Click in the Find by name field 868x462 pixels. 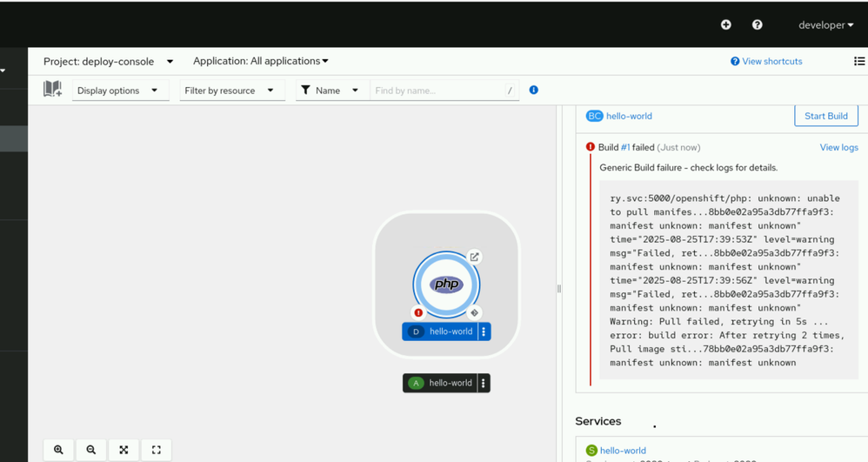pyautogui.click(x=437, y=90)
